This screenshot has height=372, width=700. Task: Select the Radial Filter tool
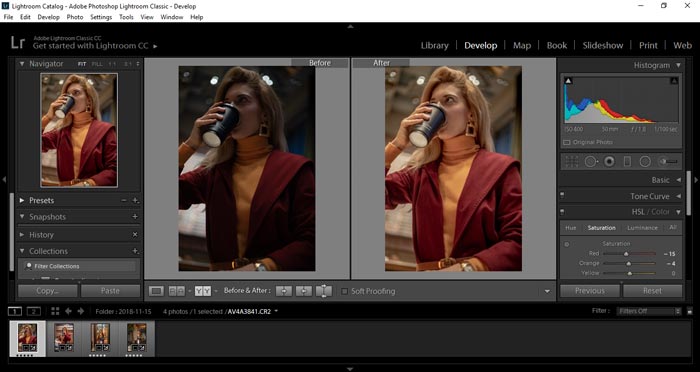pos(645,162)
